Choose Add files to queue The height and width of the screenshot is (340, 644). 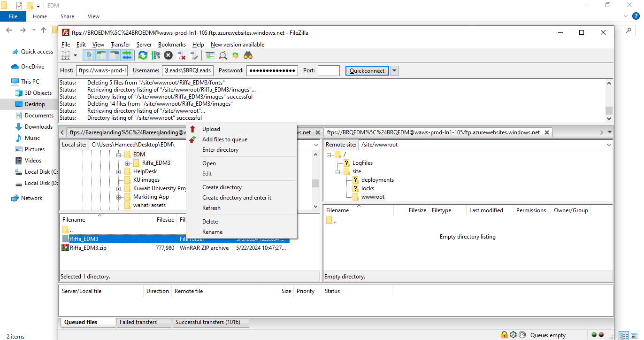pos(224,139)
